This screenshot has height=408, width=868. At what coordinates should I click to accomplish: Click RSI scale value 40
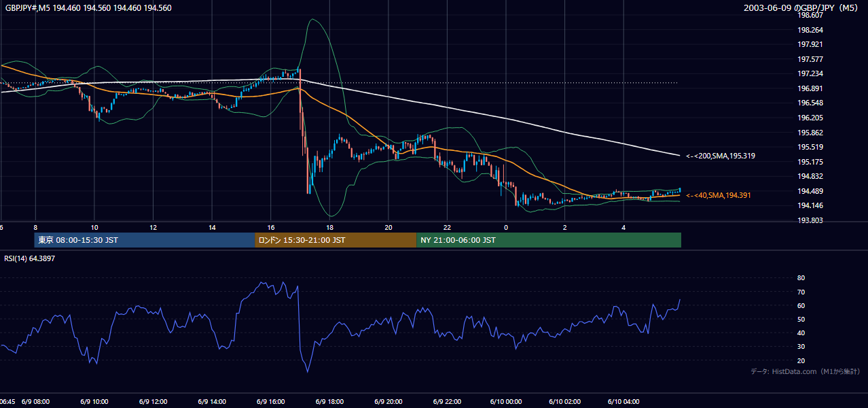pos(801,333)
